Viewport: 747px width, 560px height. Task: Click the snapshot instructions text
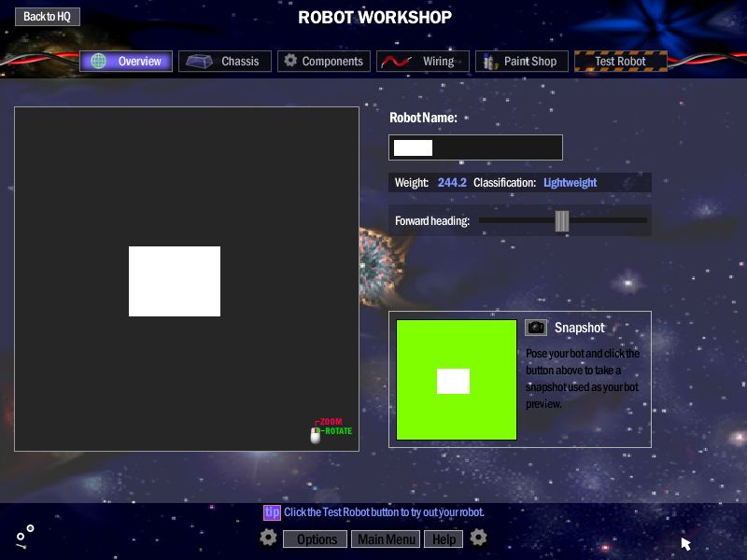583,379
